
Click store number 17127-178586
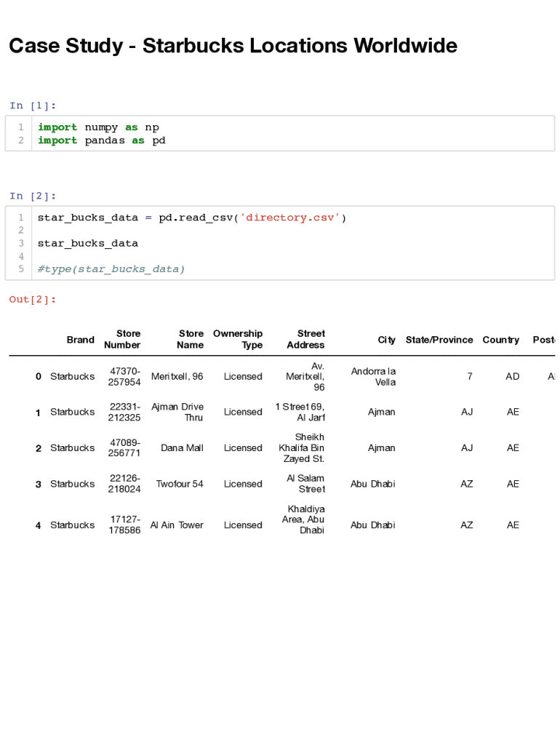click(124, 525)
